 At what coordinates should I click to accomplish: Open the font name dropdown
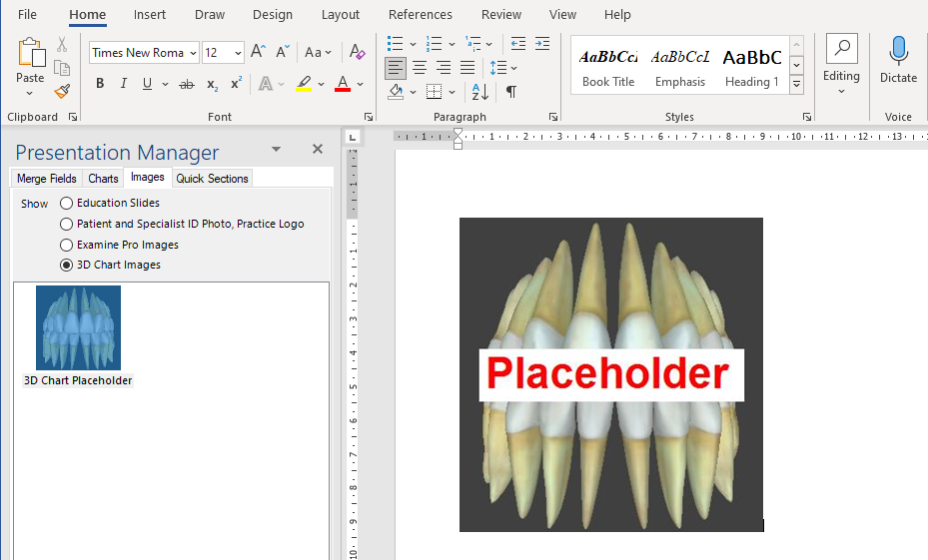(x=193, y=53)
